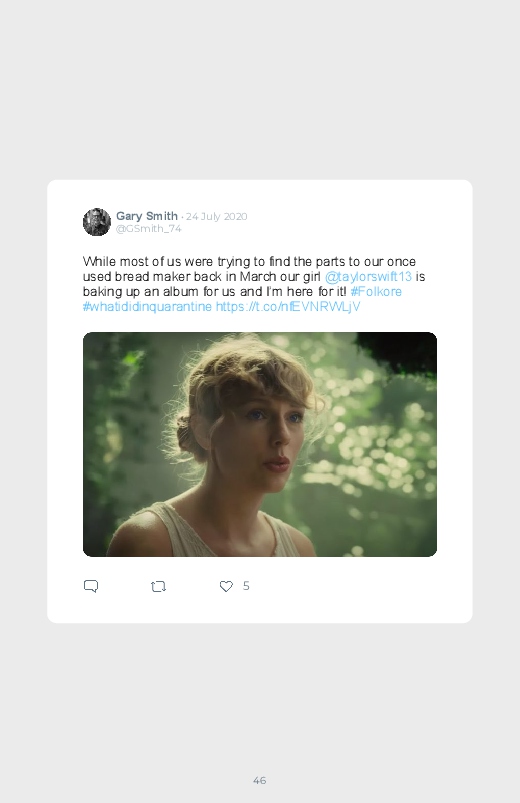The image size is (520, 803).
Task: Click the page number 46
Action: click(x=260, y=780)
